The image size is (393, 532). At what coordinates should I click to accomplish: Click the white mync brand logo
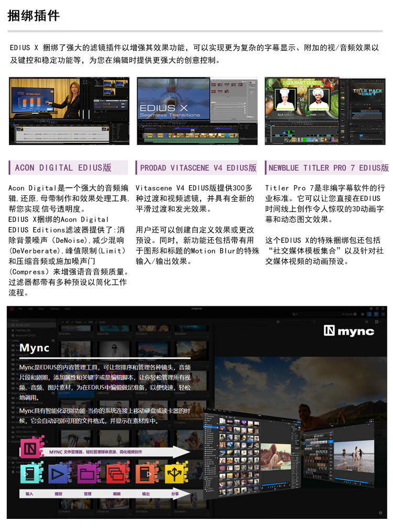coord(349,331)
